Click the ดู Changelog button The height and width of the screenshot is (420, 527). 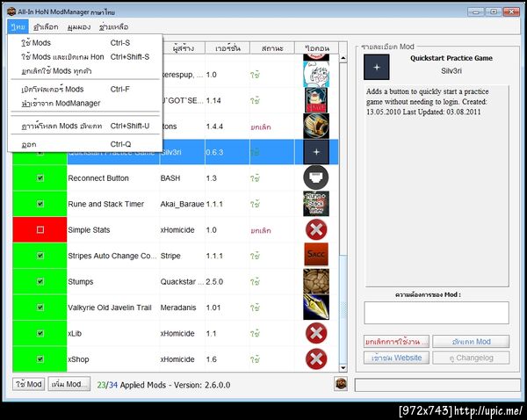click(x=471, y=358)
